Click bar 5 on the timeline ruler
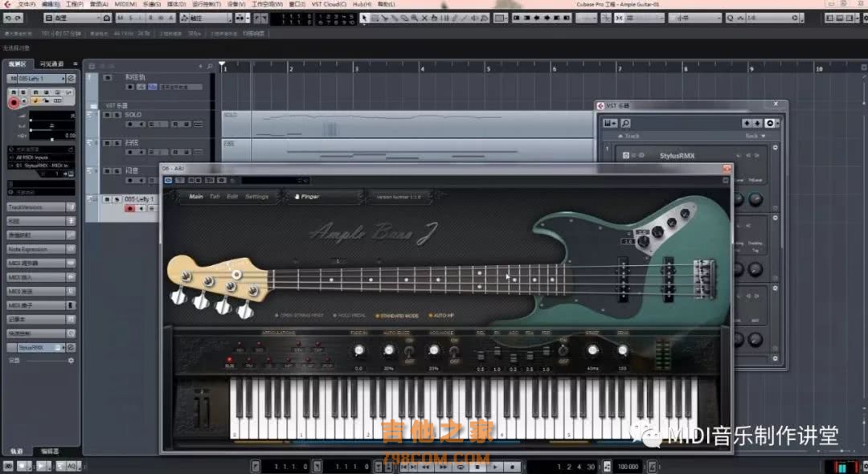 [488, 68]
